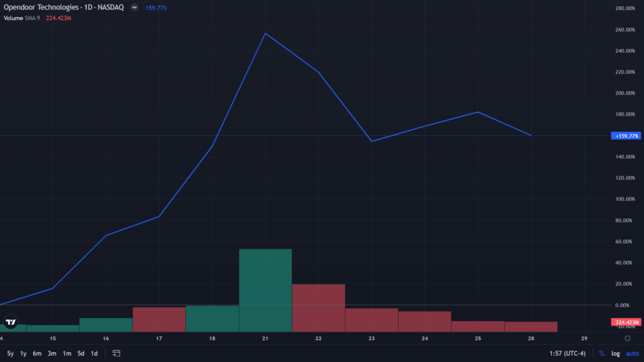
Task: Click the +159.77% price label on axis
Action: coord(626,136)
